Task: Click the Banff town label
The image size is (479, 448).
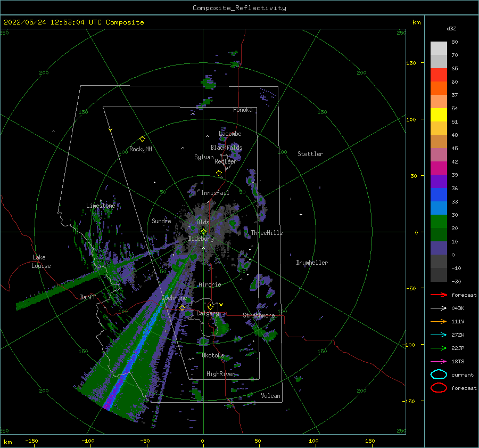Action: point(88,297)
